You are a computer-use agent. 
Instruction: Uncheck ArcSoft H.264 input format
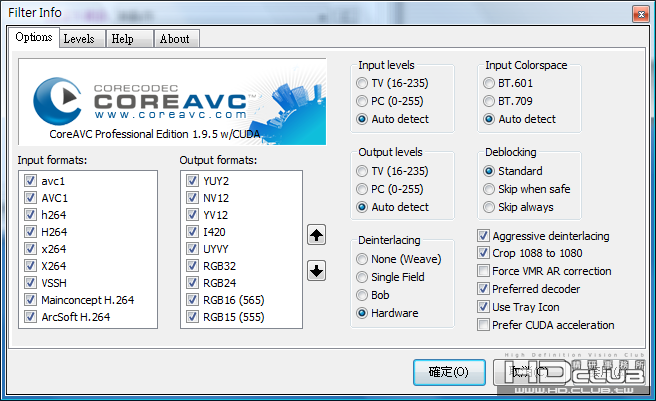click(x=30, y=316)
